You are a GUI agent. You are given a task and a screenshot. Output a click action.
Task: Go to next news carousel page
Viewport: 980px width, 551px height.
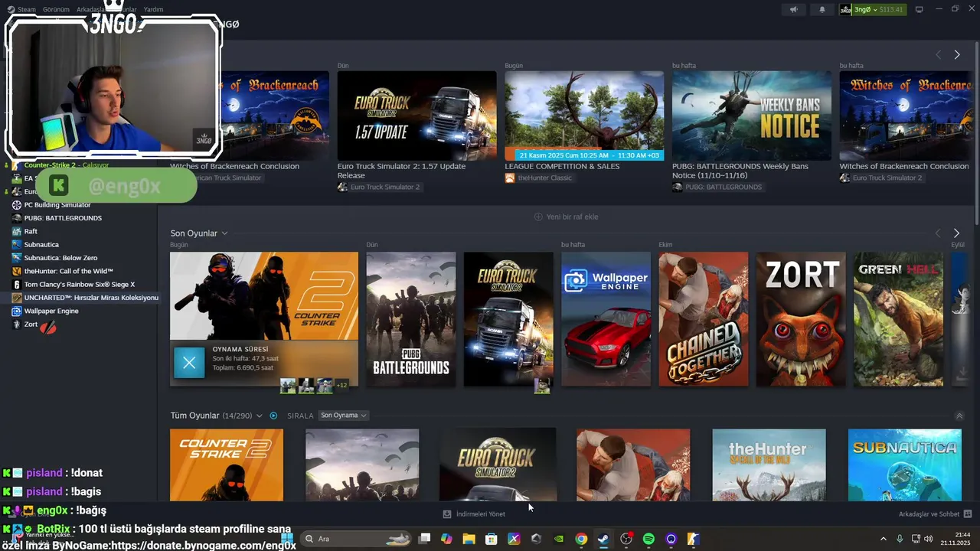tap(957, 55)
